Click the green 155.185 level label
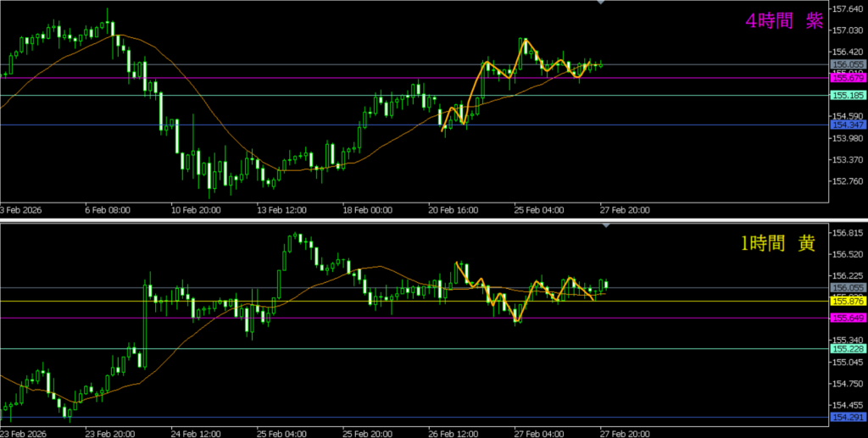Image resolution: width=868 pixels, height=438 pixels. click(848, 96)
